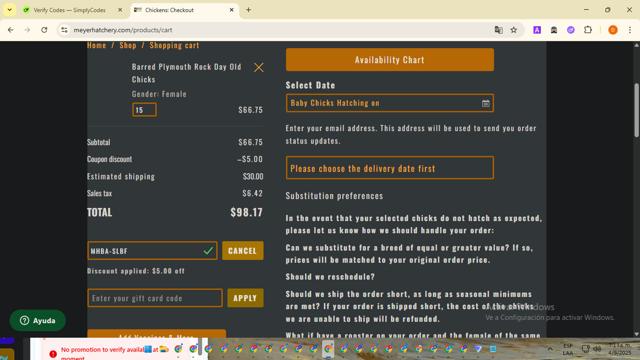Click the Availability Chart button
640x360 pixels.
click(390, 60)
